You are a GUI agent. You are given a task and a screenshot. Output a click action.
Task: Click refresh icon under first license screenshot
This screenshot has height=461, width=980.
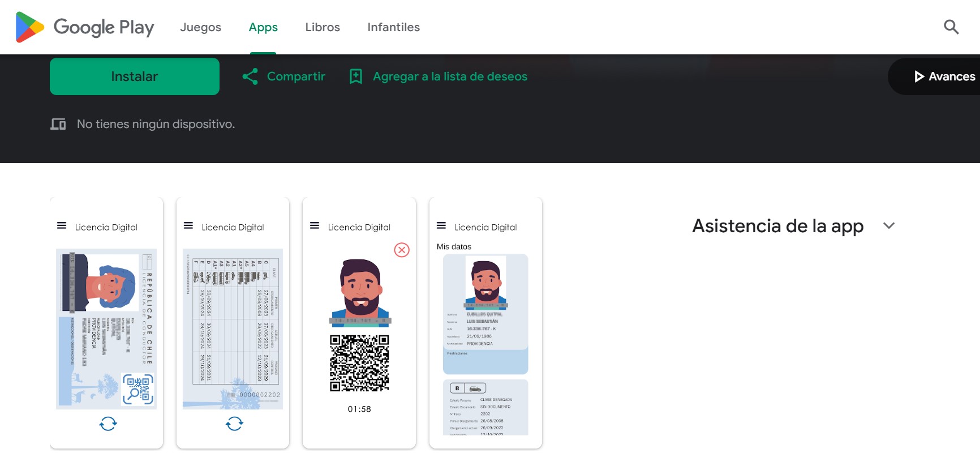pos(108,424)
